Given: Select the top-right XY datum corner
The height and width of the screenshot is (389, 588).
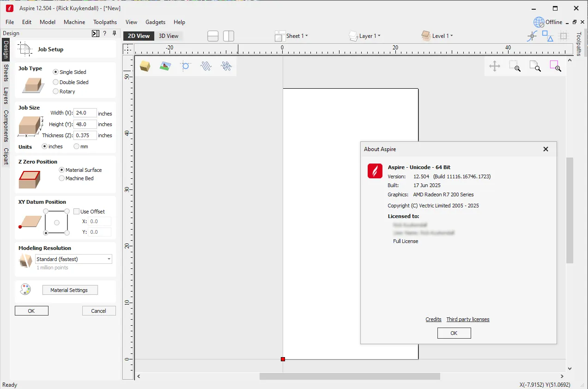Looking at the screenshot, I should [67, 211].
